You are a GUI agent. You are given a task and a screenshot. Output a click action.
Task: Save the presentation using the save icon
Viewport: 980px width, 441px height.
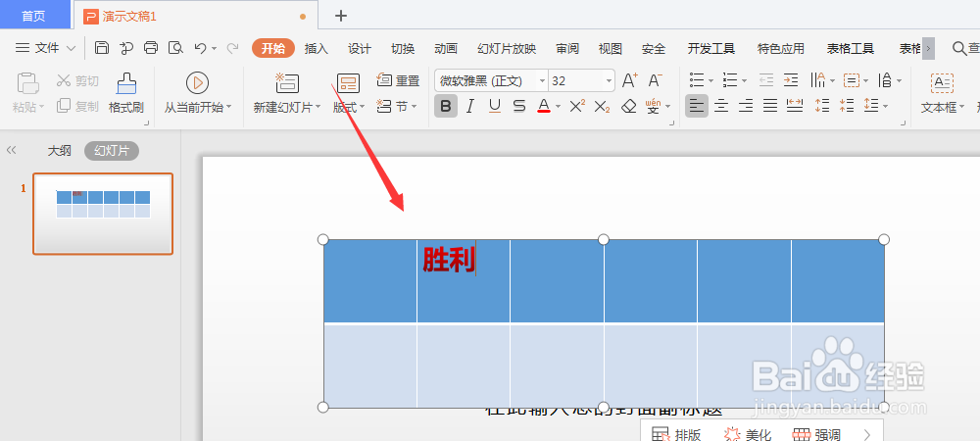click(x=102, y=48)
